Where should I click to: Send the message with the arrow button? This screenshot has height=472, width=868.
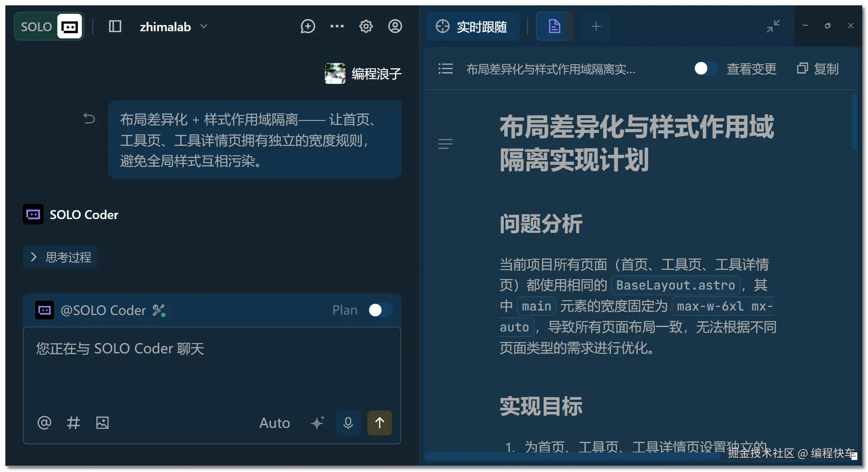click(379, 423)
